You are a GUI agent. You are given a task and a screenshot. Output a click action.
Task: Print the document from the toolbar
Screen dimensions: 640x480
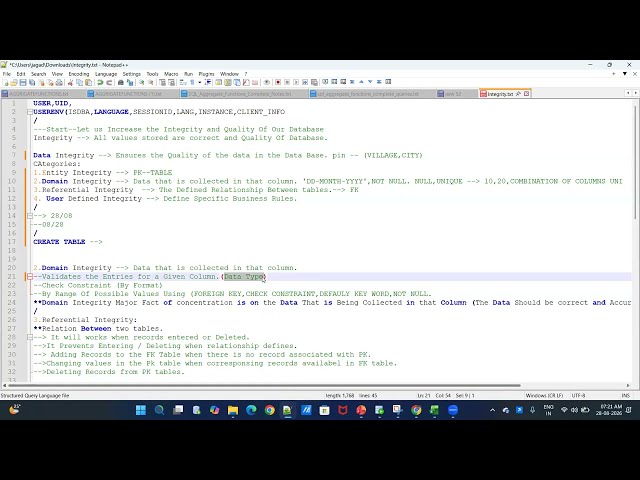point(59,82)
